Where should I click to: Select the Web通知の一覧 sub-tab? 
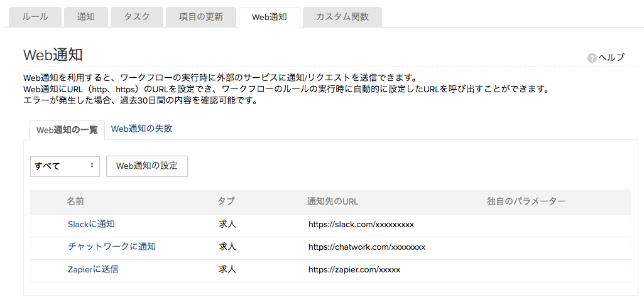(67, 130)
